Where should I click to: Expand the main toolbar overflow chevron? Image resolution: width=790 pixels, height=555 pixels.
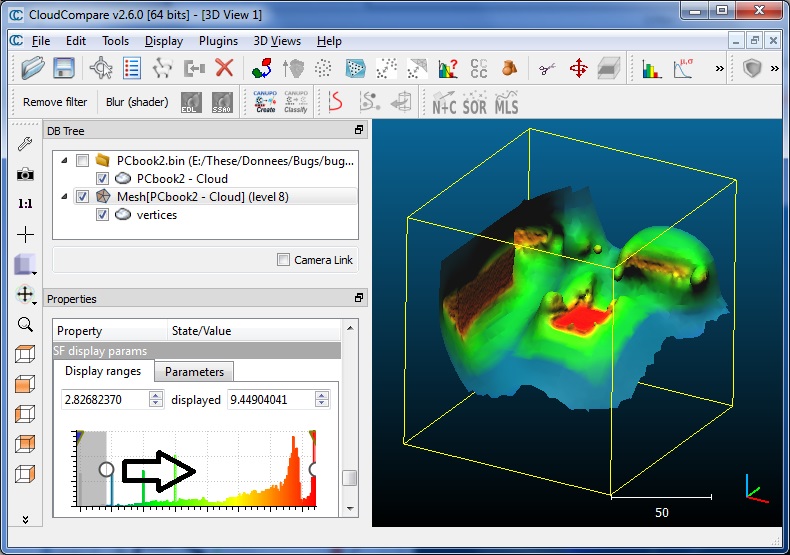(x=719, y=68)
